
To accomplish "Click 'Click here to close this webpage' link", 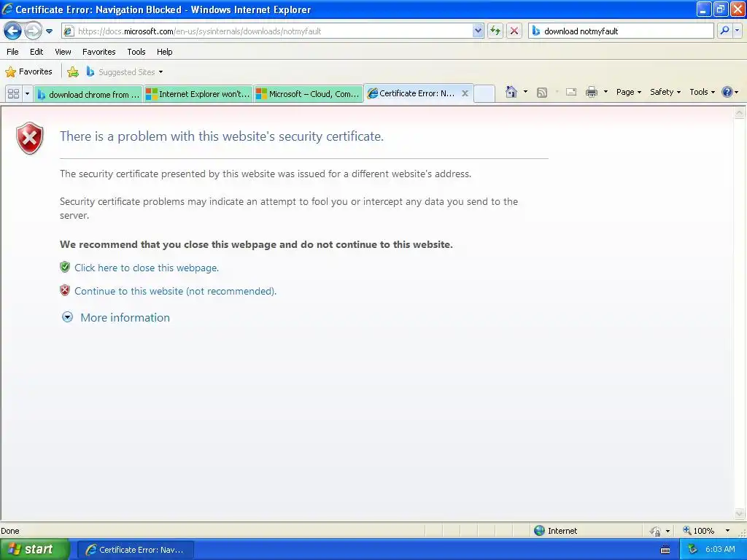I will (146, 268).
